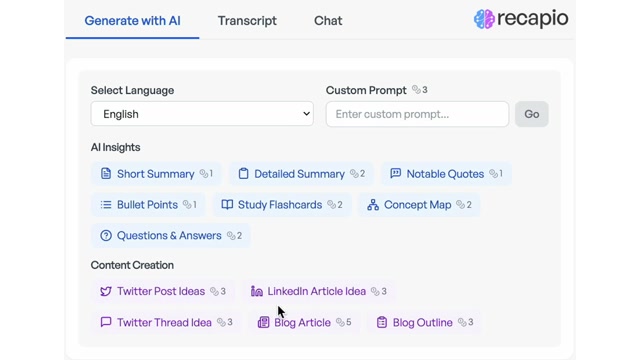Open the Select Language dropdown

click(x=202, y=114)
